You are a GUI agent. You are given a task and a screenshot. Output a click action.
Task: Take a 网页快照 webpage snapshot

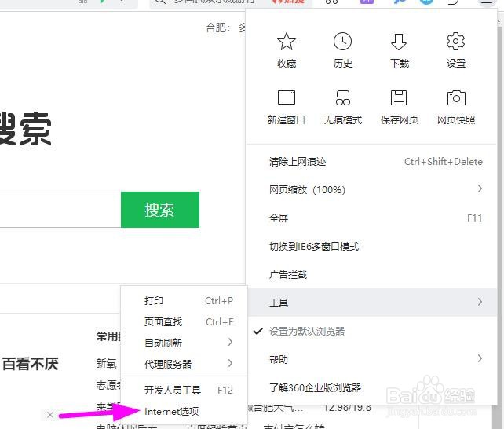coord(456,97)
